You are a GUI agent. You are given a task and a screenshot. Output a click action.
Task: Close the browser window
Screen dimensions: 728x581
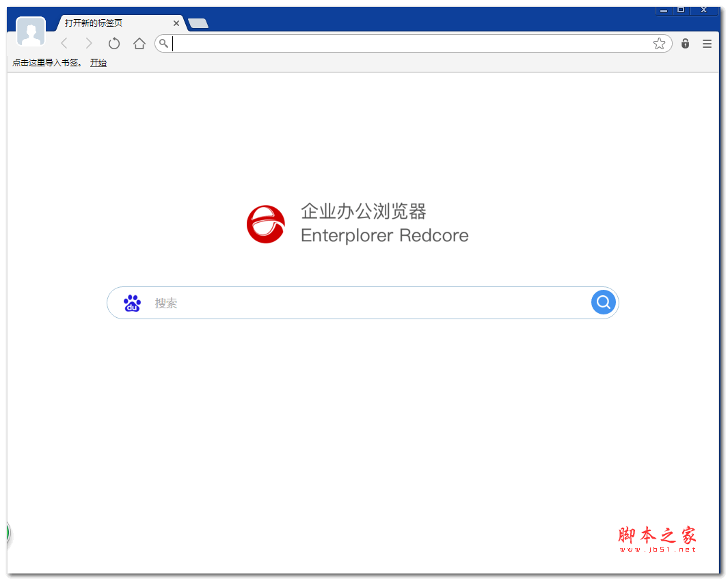704,10
